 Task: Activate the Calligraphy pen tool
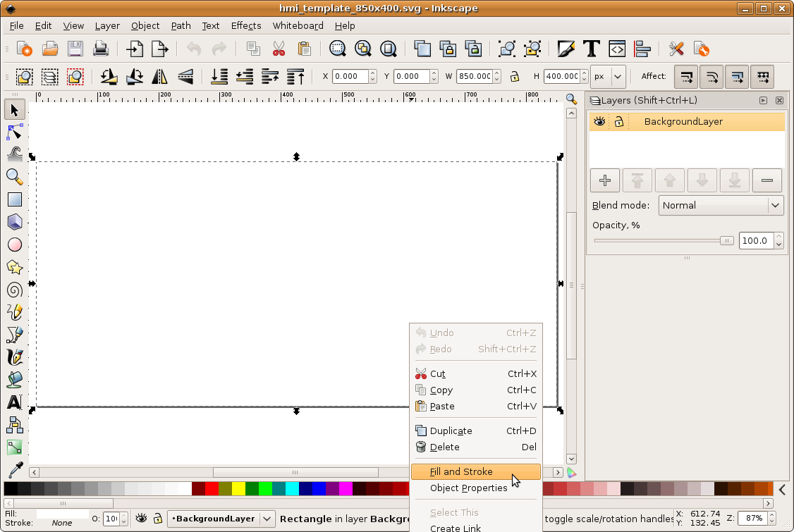15,357
